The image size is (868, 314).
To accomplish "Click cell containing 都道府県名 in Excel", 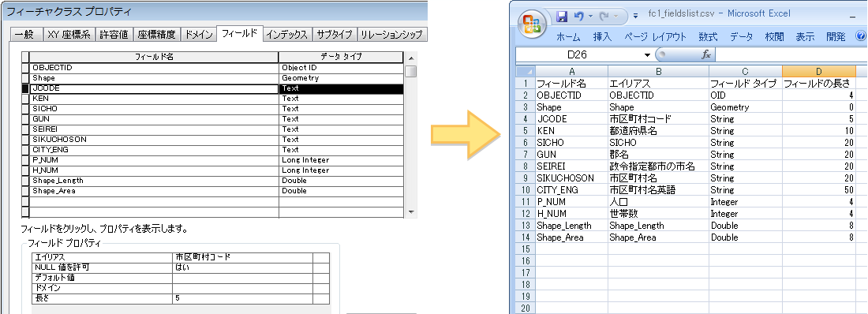I will tap(658, 131).
